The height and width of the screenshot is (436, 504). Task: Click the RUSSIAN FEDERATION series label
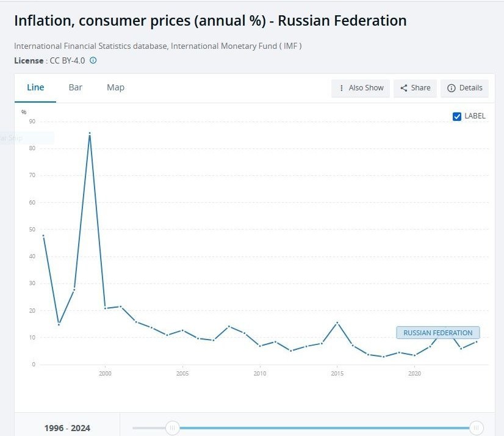(x=437, y=333)
